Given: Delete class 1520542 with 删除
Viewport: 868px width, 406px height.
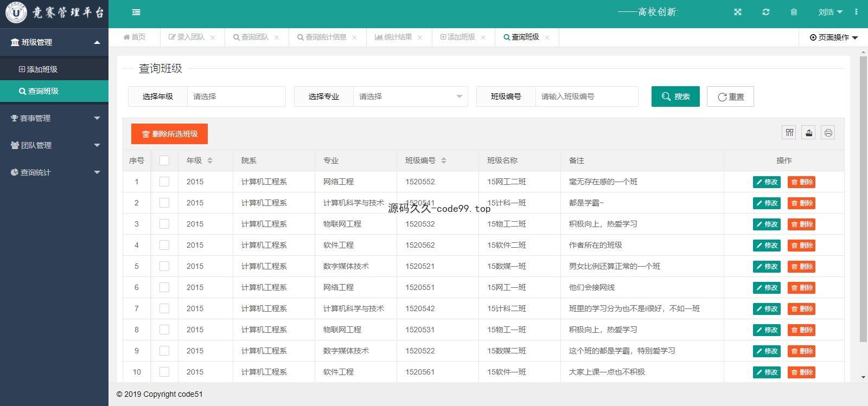Looking at the screenshot, I should (802, 309).
